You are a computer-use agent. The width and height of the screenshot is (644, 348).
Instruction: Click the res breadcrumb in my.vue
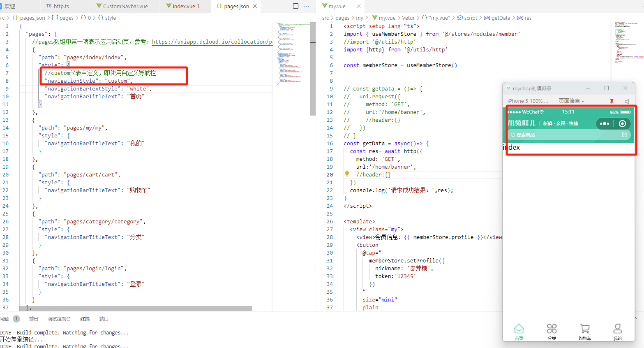(524, 18)
